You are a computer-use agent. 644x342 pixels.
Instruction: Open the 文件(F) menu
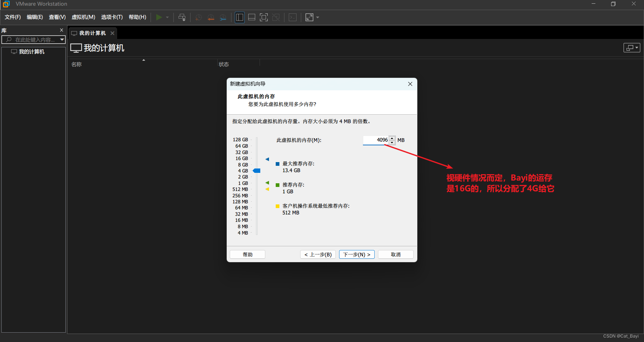click(x=13, y=17)
